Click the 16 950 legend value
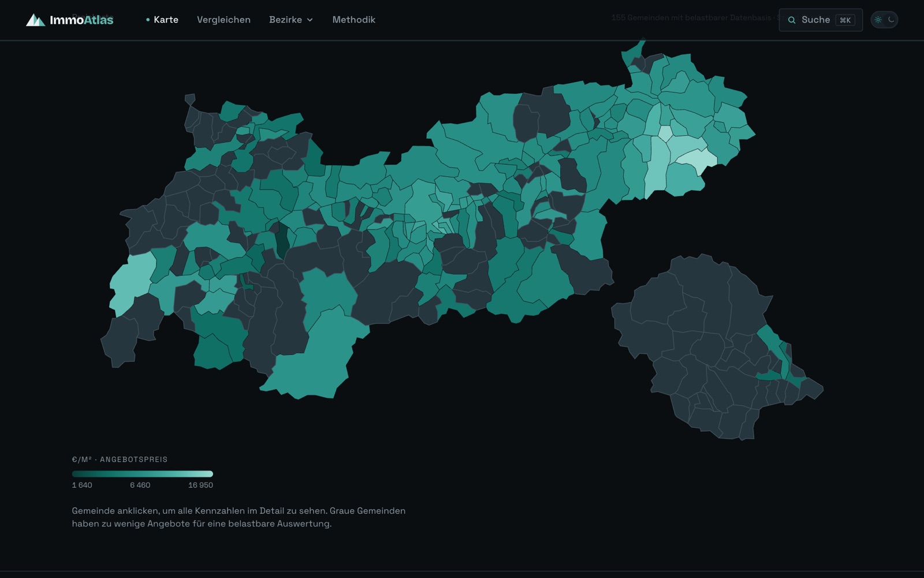 click(200, 485)
